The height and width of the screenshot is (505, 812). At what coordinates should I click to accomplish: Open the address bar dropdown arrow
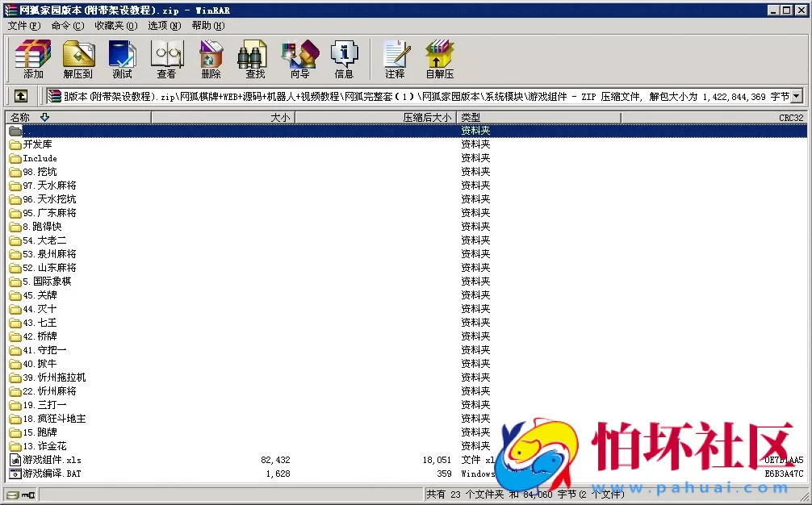pyautogui.click(x=796, y=95)
